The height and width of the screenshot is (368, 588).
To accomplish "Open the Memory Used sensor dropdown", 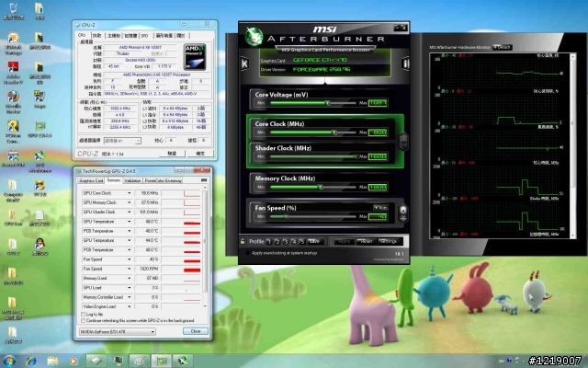I will pos(130,278).
